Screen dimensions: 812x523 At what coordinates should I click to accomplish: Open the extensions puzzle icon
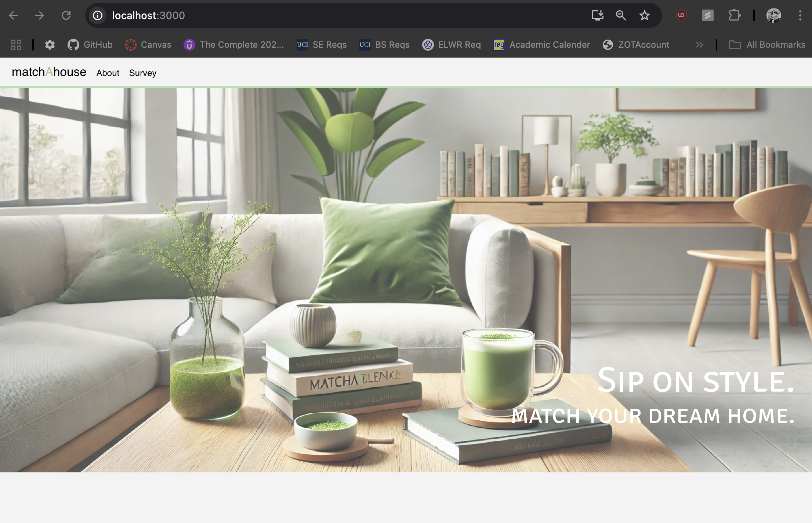point(734,15)
